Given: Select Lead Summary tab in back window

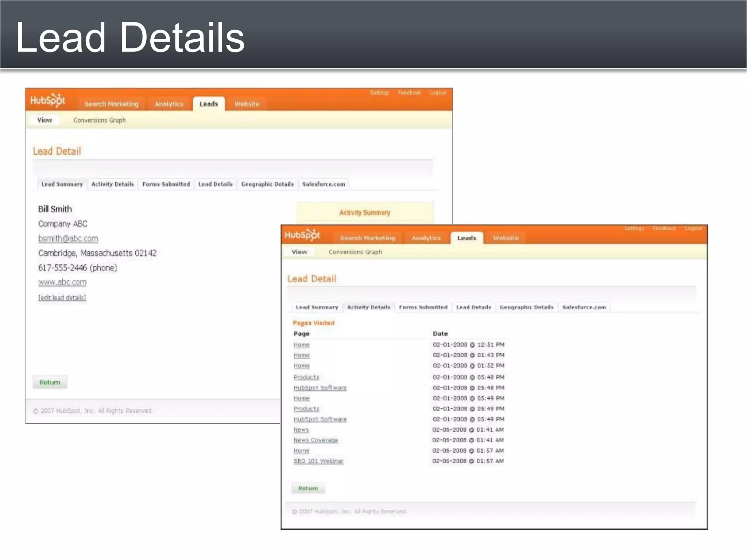Looking at the screenshot, I should click(62, 184).
